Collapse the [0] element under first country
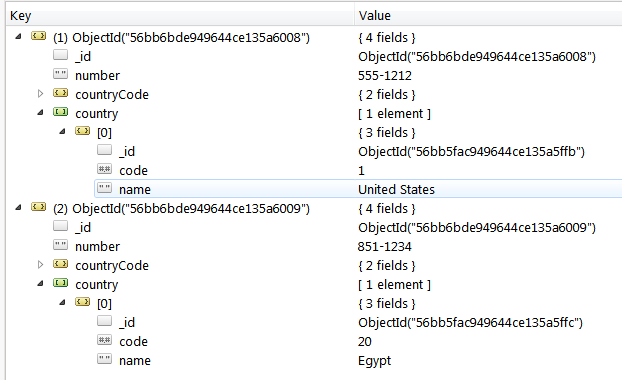The image size is (622, 380). [x=62, y=132]
